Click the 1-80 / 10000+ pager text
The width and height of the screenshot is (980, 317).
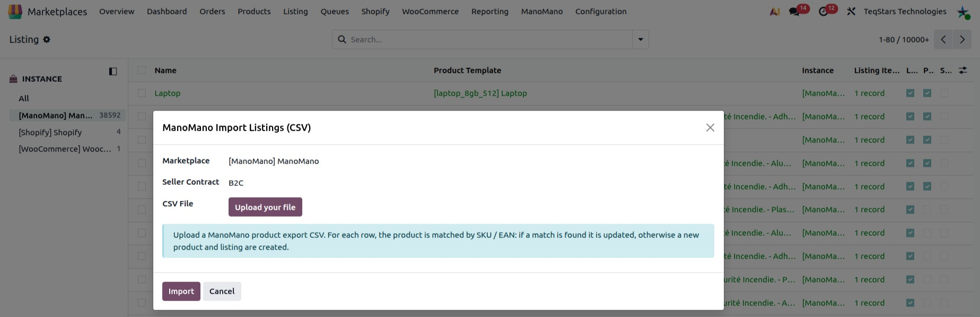[x=904, y=39]
